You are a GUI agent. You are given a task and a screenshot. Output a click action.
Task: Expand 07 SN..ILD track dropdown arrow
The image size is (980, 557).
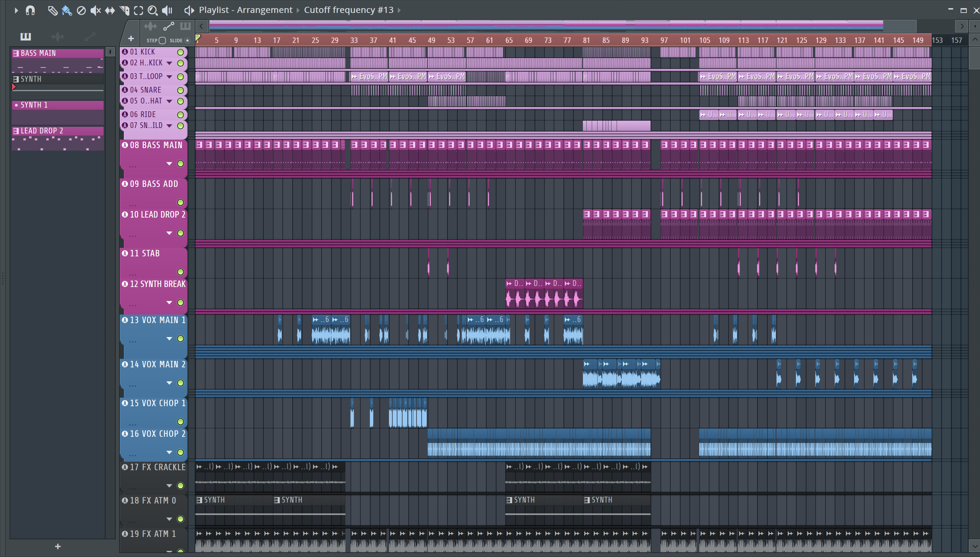[x=169, y=126]
